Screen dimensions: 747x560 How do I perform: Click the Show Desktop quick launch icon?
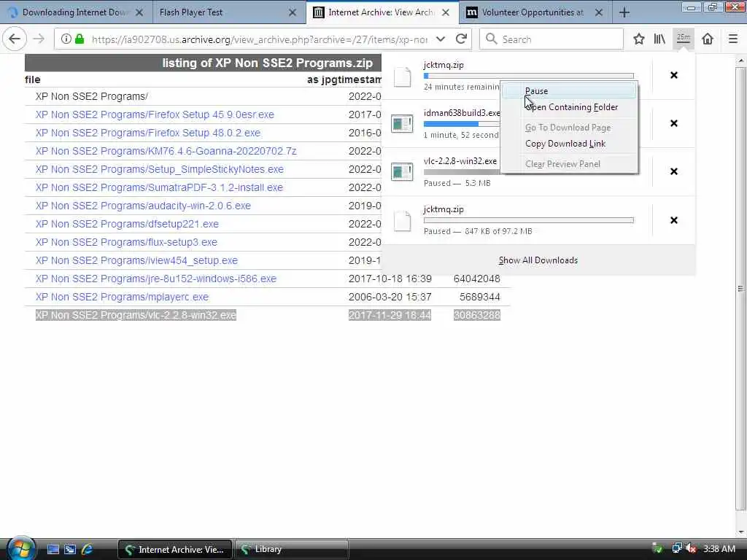pyautogui.click(x=53, y=550)
